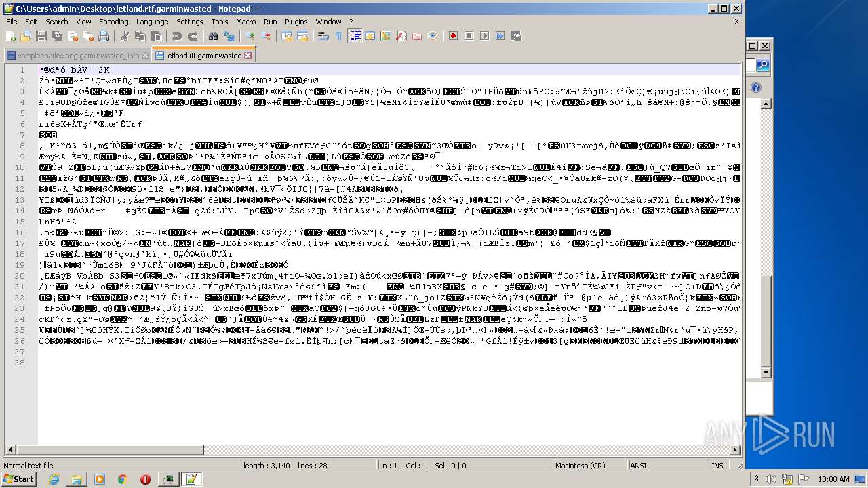Viewport: 868px width, 488px height.
Task: Open the View menu
Action: [x=83, y=22]
